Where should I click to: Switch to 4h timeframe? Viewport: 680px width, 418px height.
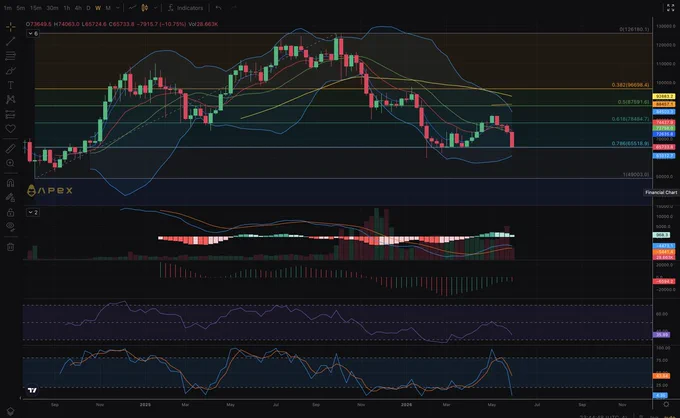click(78, 8)
